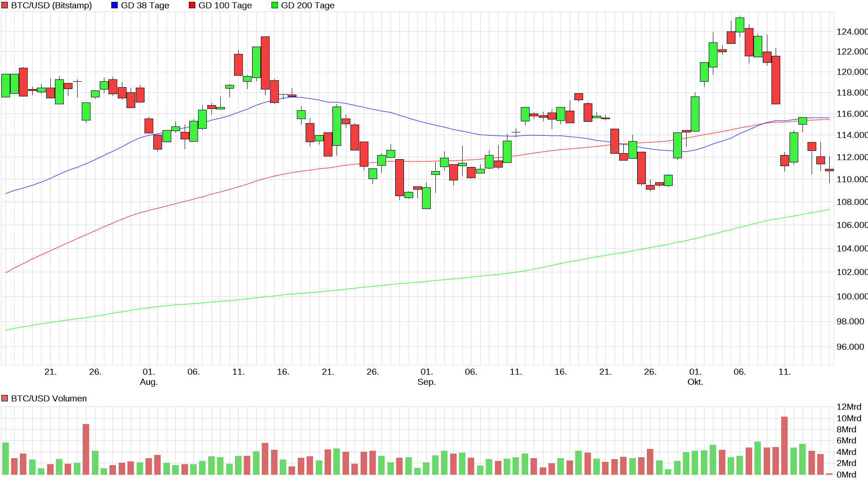Click the 98.000 price axis label
Screen dimensions: 868x484
pyautogui.click(x=850, y=321)
